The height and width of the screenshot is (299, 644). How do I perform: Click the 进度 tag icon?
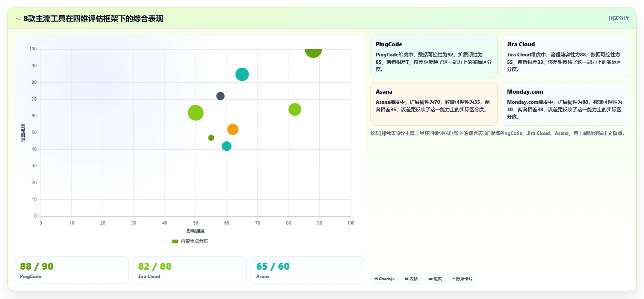(x=430, y=279)
